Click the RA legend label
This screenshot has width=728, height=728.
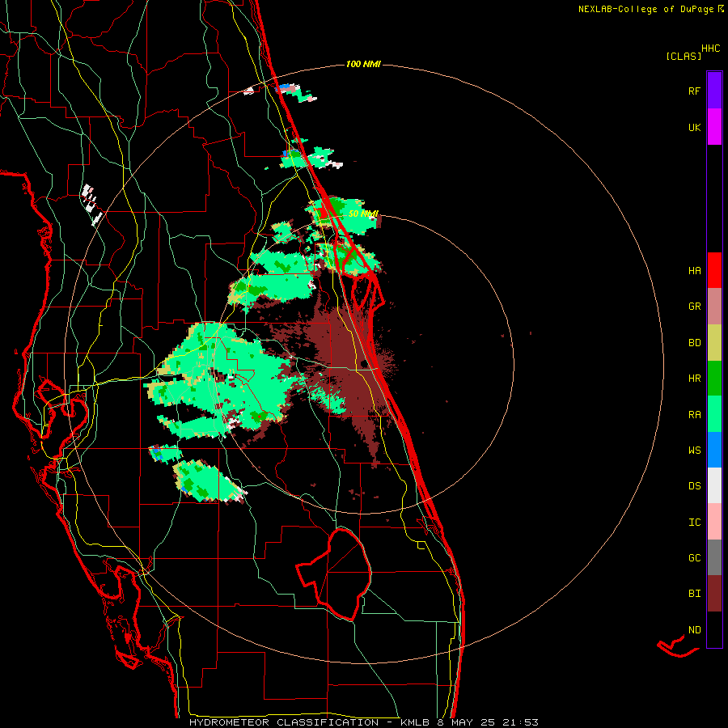[x=694, y=415]
